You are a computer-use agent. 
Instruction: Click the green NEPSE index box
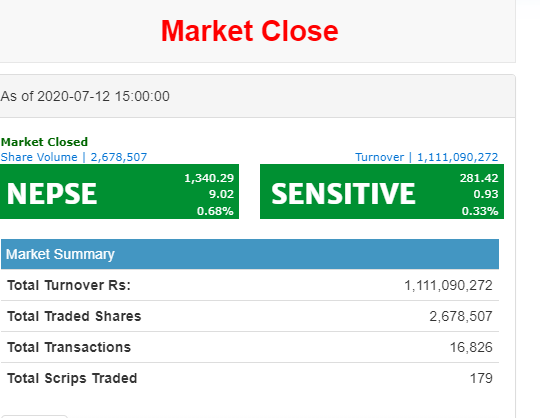tap(119, 191)
